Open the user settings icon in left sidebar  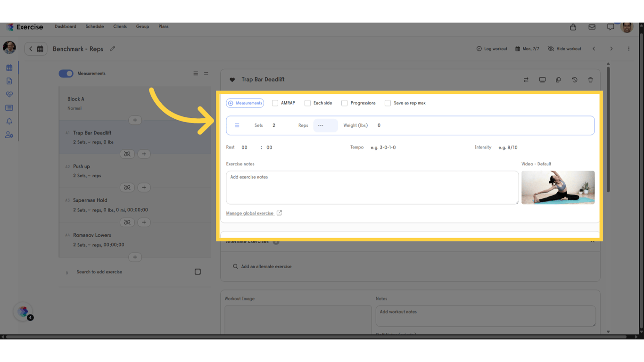click(9, 135)
